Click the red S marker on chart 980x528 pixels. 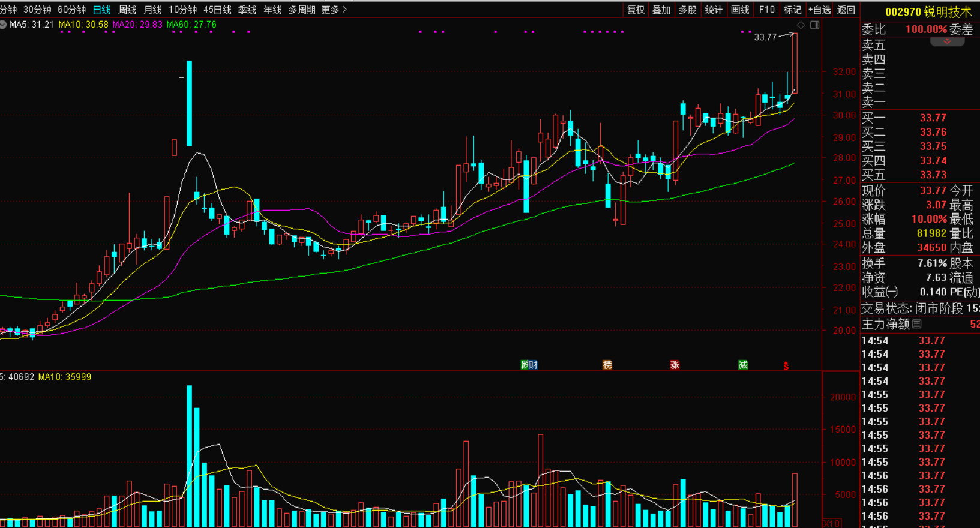(786, 365)
